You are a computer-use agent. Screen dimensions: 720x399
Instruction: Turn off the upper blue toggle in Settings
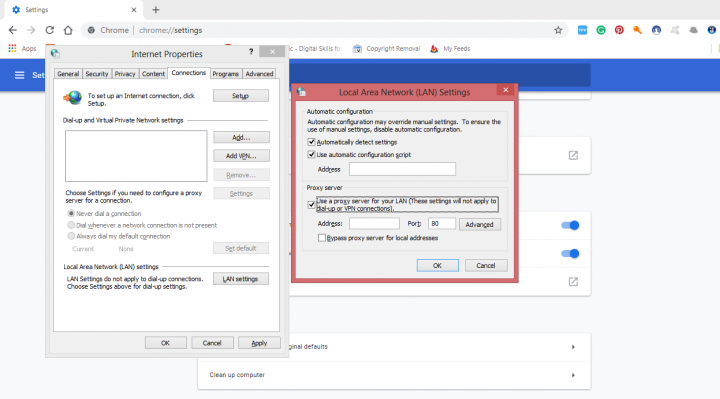tap(570, 225)
